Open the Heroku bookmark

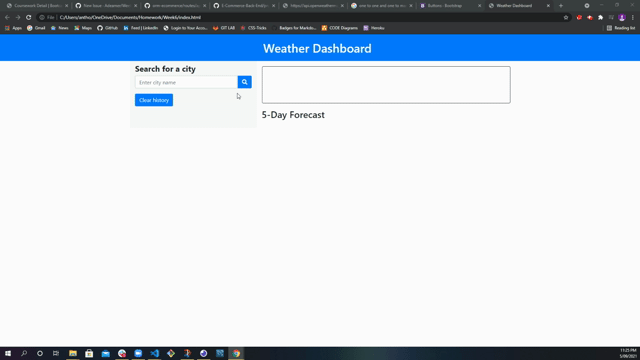(373, 28)
